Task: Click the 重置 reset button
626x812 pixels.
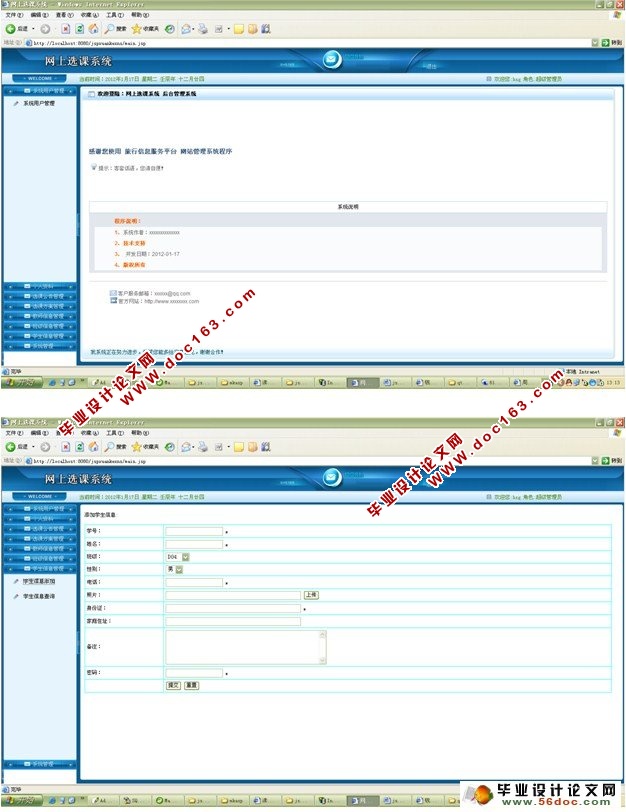Action: pos(192,686)
